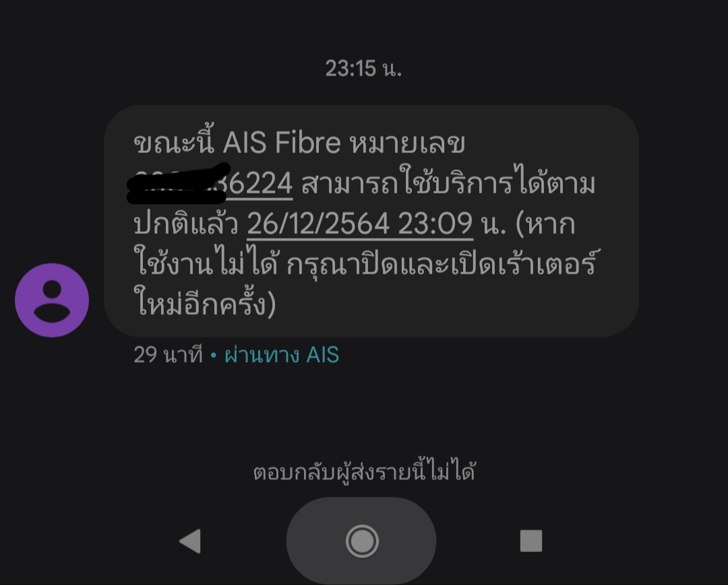Tap the word 'หมายเลข' in the first line
The width and height of the screenshot is (728, 585).
tap(407, 142)
